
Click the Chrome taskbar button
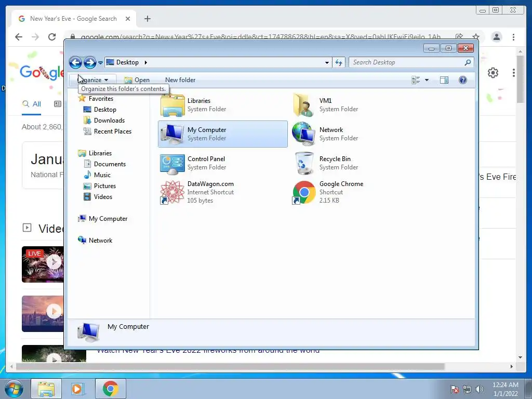111,389
